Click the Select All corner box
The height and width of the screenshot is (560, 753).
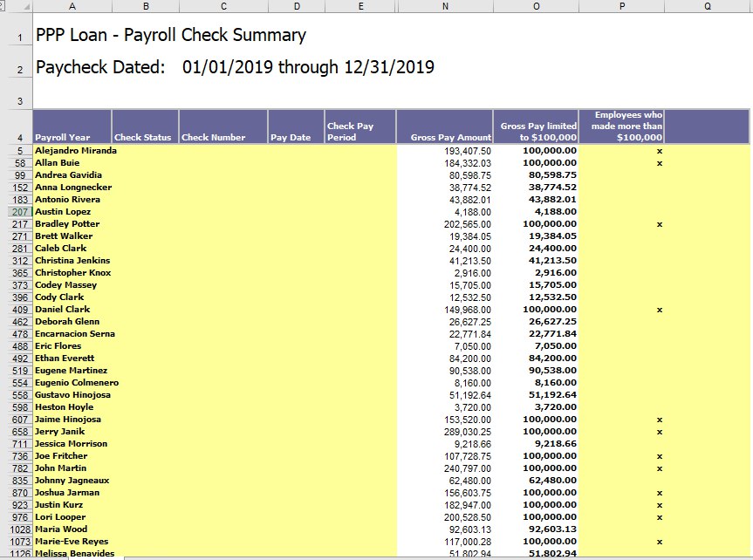(16, 6)
